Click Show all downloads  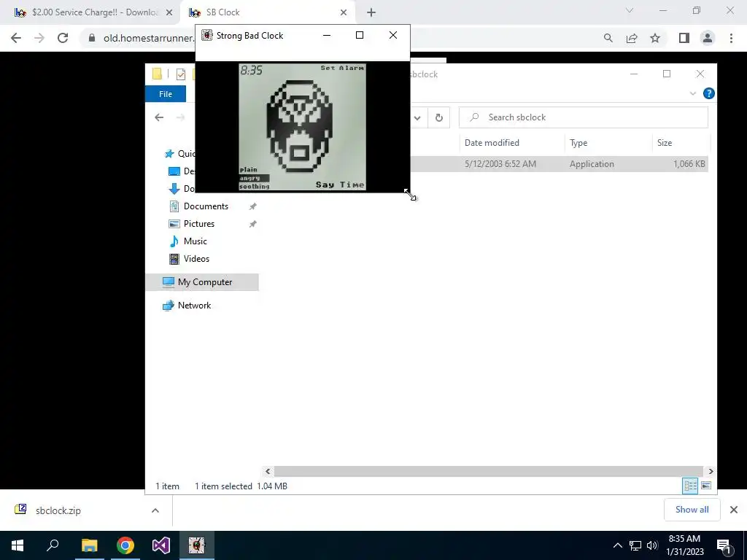[692, 510]
